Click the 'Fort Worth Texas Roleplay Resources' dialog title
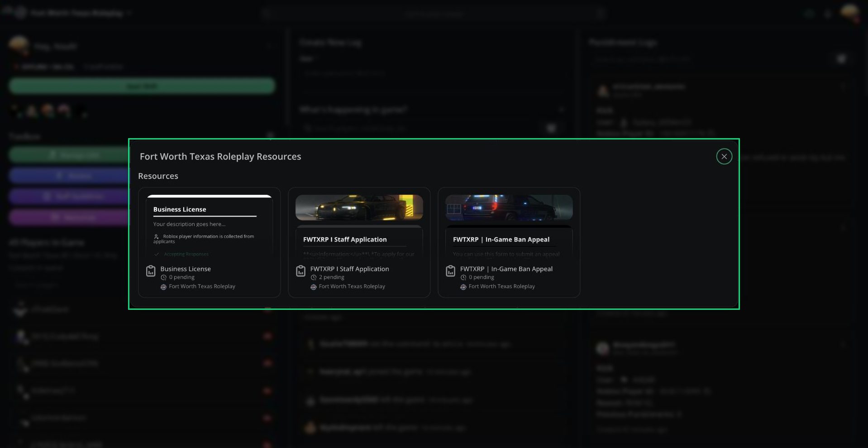 [220, 156]
